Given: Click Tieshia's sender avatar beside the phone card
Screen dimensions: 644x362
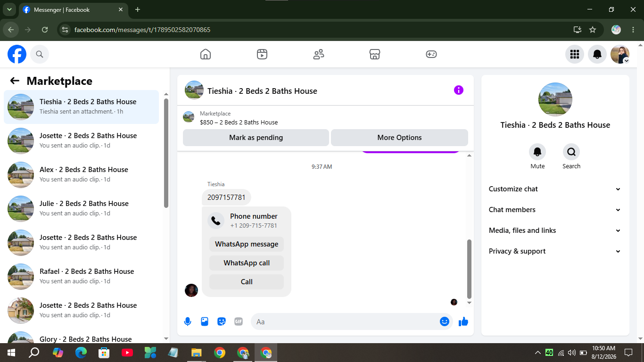Looking at the screenshot, I should tap(191, 290).
